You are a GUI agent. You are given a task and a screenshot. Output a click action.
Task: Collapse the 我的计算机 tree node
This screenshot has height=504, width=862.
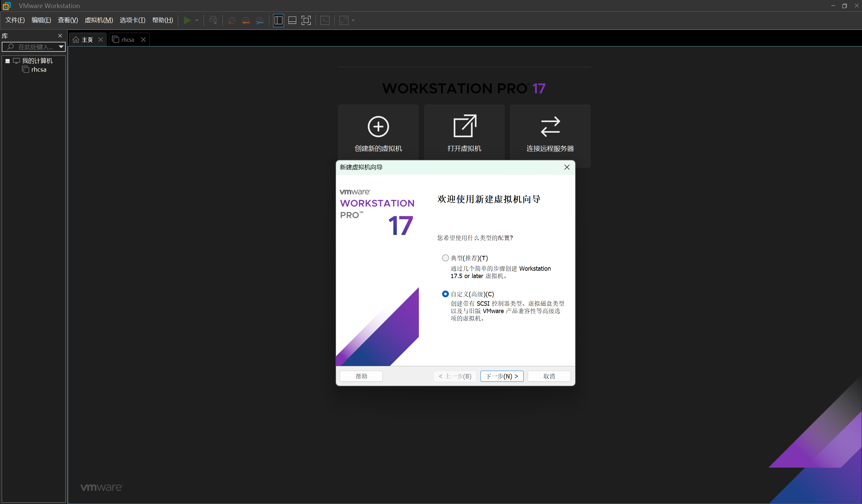point(7,61)
